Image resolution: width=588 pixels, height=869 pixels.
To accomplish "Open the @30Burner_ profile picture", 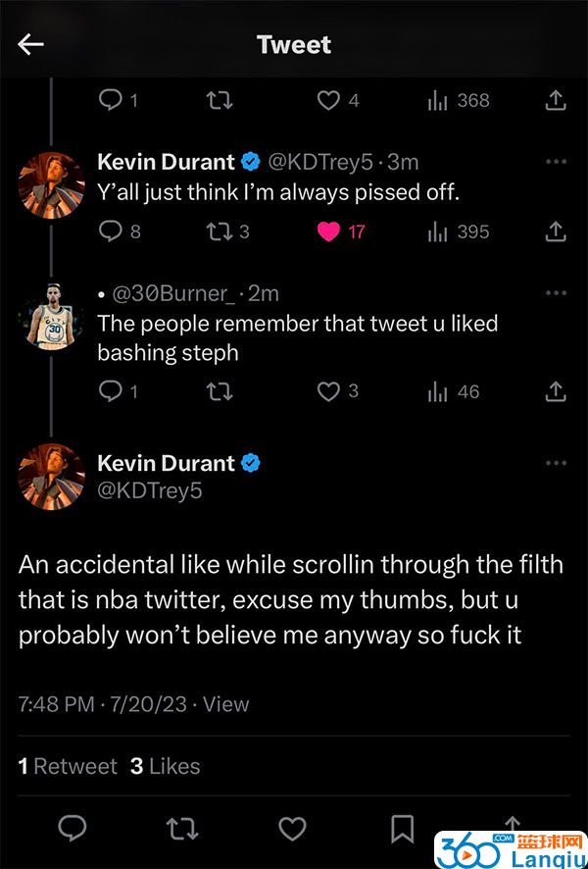I will [x=52, y=318].
